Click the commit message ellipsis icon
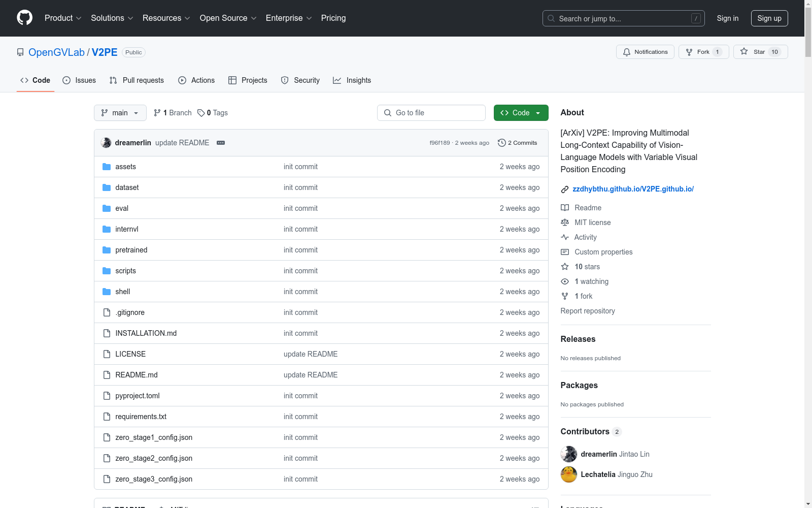 [221, 143]
